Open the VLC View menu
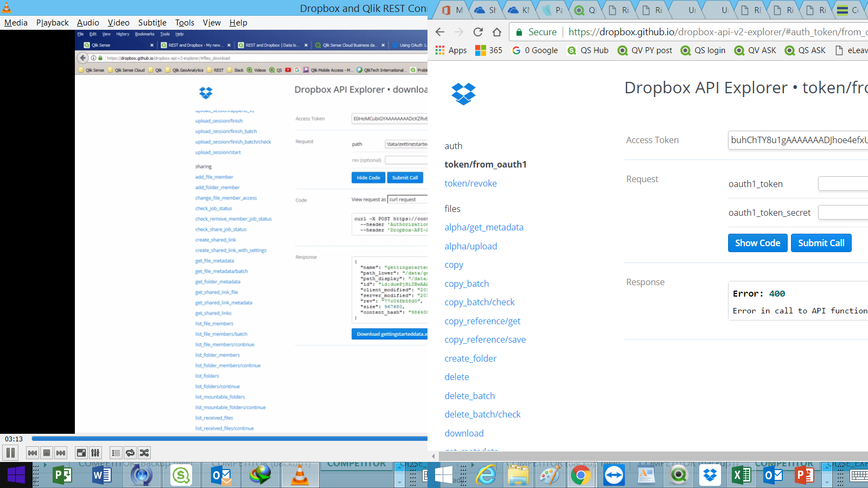Viewport: 868px width, 488px height. coord(212,23)
